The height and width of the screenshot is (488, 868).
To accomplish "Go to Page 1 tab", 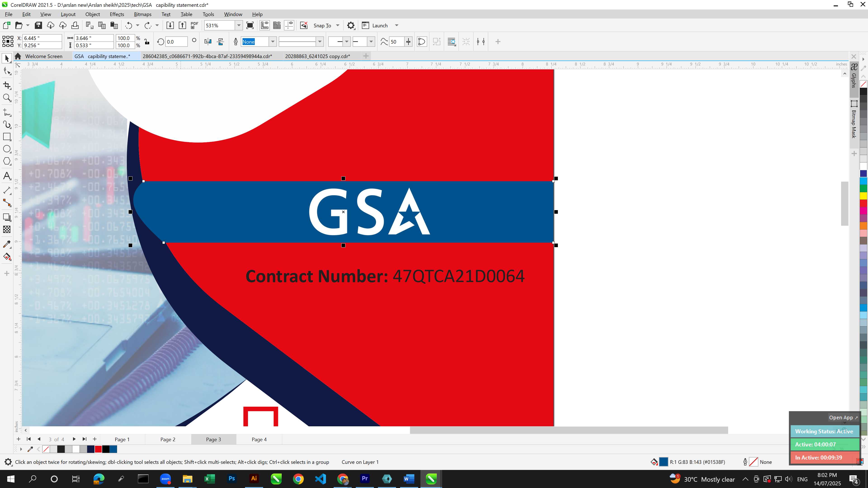I will point(122,439).
